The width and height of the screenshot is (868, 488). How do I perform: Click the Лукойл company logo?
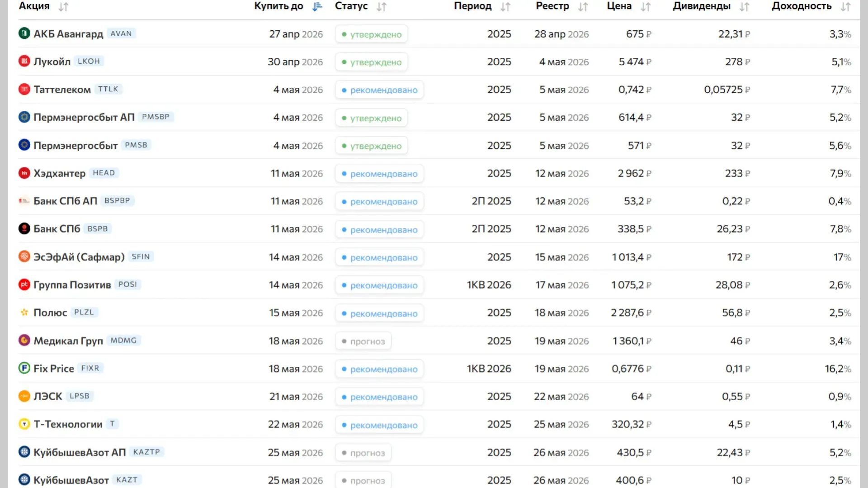point(24,61)
